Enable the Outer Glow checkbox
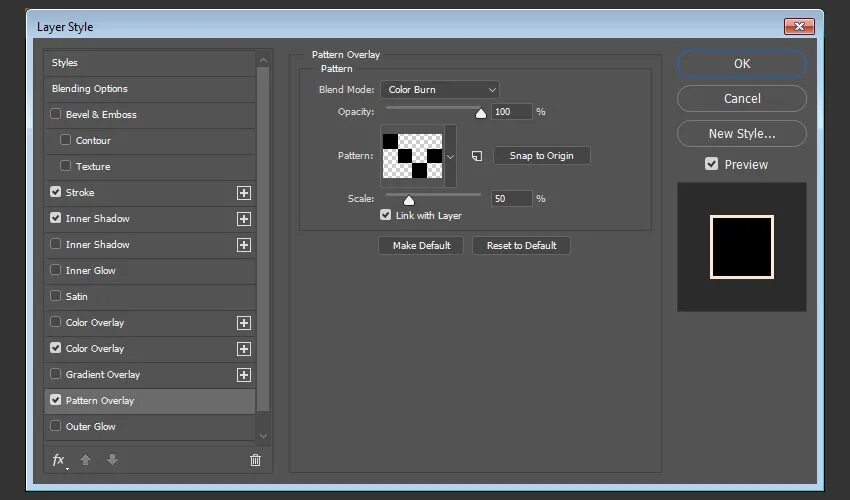Viewport: 850px width, 500px height. point(55,426)
